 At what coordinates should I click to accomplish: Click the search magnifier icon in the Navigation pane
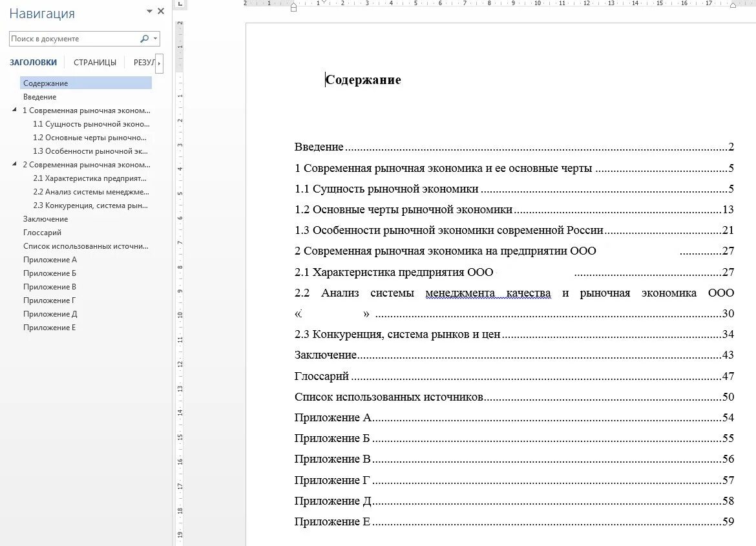click(144, 39)
